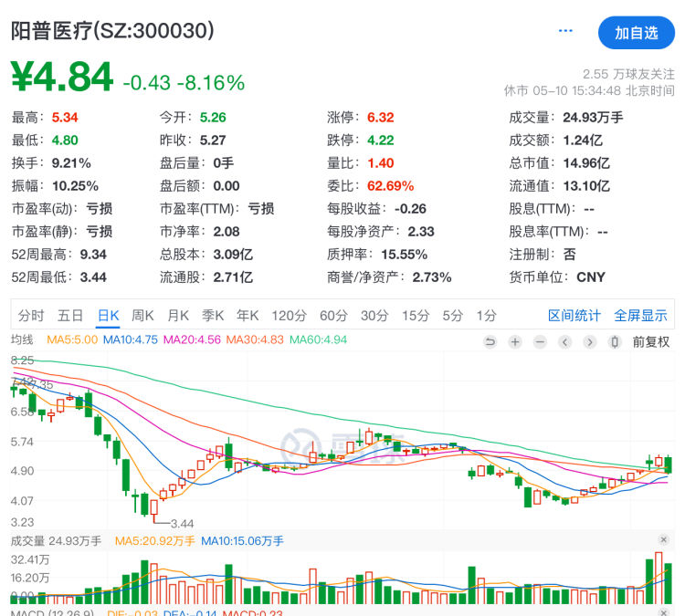Click the 2.55 万球友关注 followers text
The height and width of the screenshot is (616, 685).
(x=628, y=74)
